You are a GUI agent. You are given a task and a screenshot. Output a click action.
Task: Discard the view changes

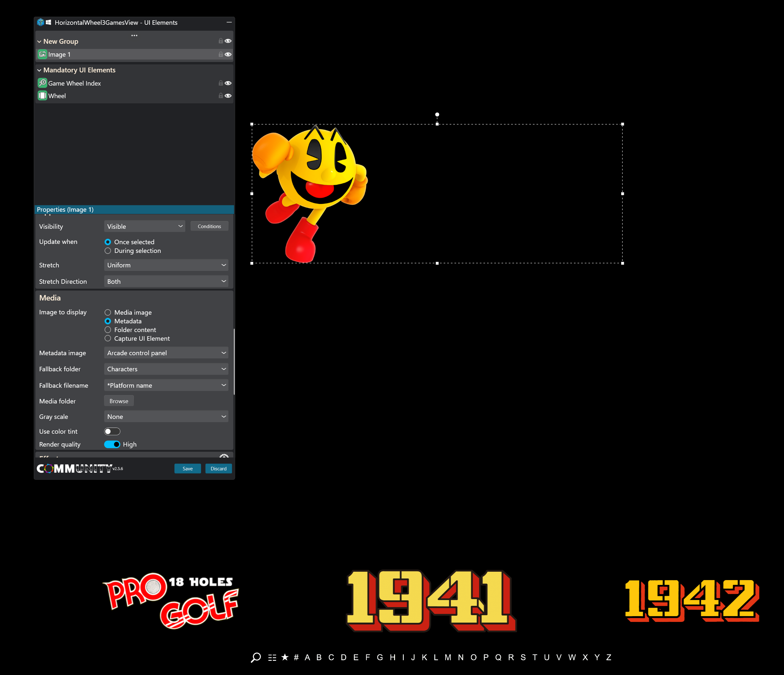218,469
